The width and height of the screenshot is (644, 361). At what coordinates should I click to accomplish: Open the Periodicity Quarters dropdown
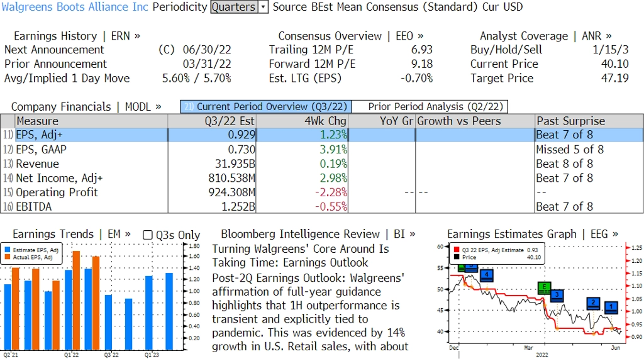240,7
